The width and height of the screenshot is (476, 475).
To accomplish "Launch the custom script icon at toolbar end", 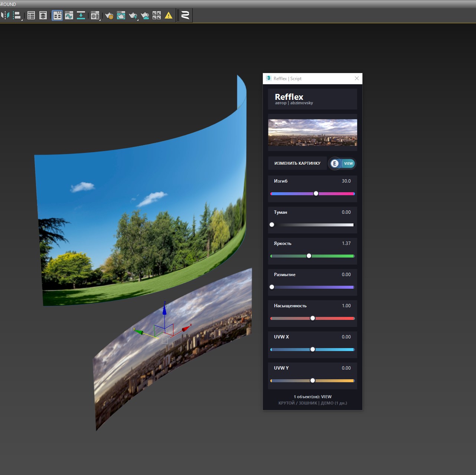I will 185,15.
